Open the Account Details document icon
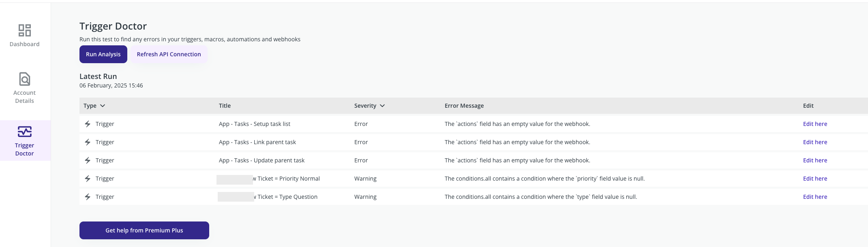The image size is (868, 247). pyautogui.click(x=25, y=79)
